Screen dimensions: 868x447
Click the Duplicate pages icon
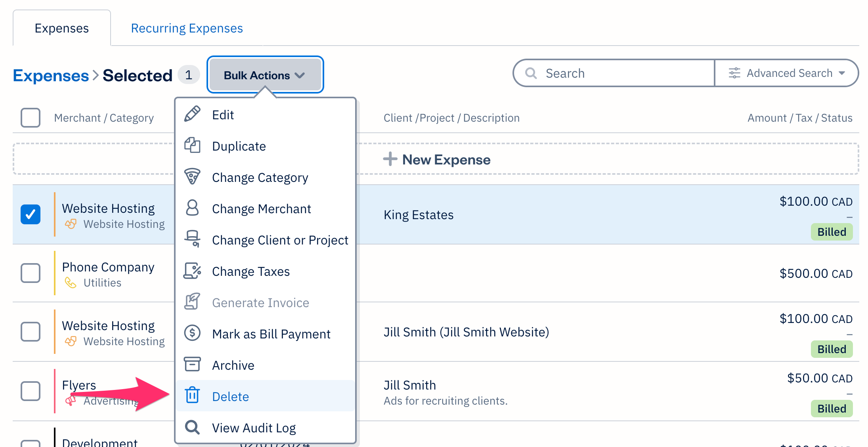192,145
